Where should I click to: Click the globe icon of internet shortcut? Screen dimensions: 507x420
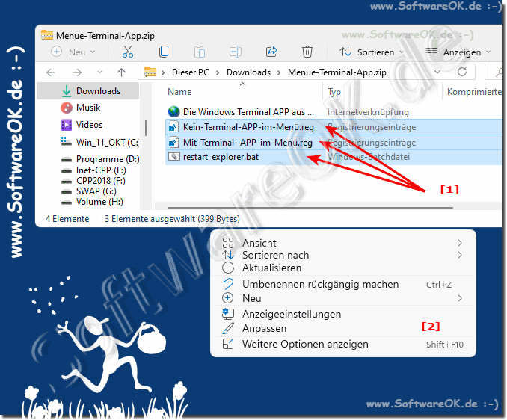(x=174, y=112)
